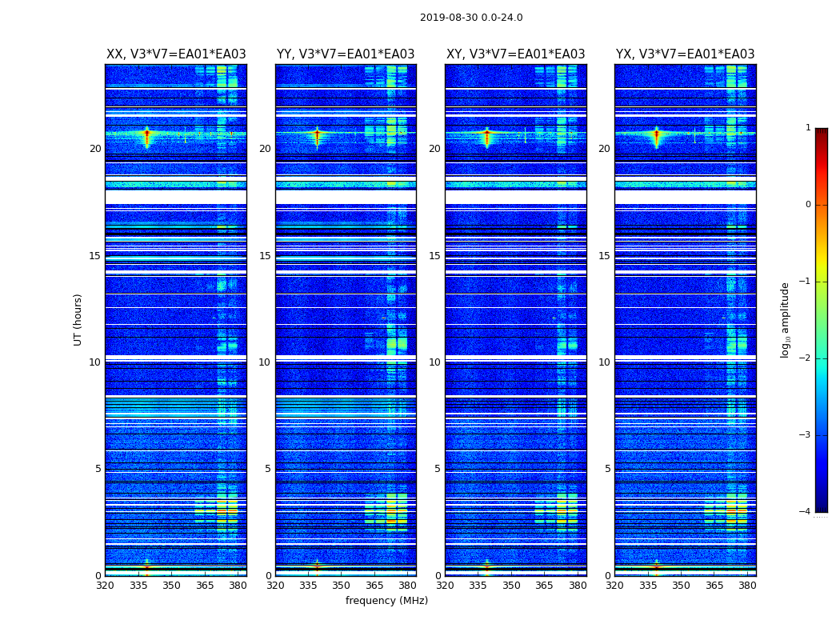Screen dimensions: 840x640
Task: Select the "XX, V3*V7=EA01*EA03" panel title
Action: coord(176,54)
